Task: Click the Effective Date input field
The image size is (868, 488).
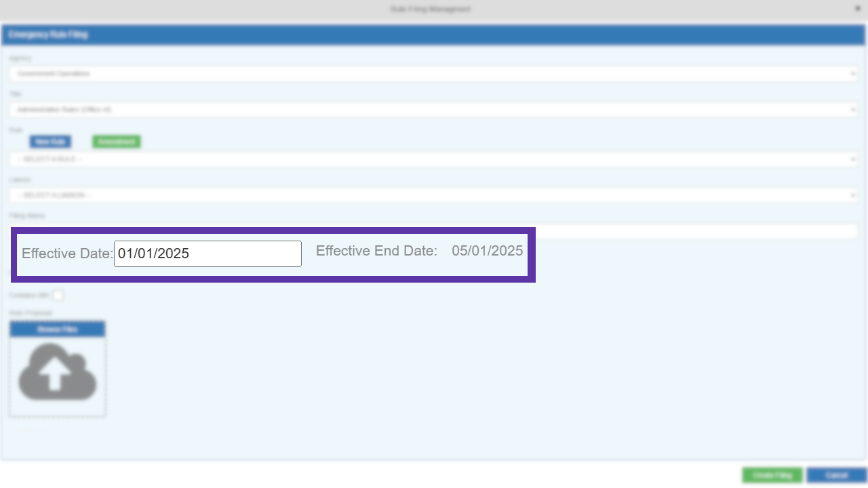Action: (x=208, y=253)
